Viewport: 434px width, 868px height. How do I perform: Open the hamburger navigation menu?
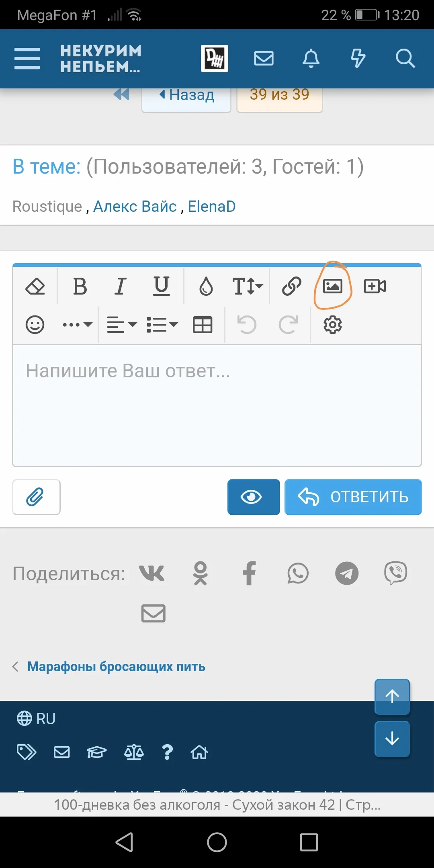pos(27,59)
